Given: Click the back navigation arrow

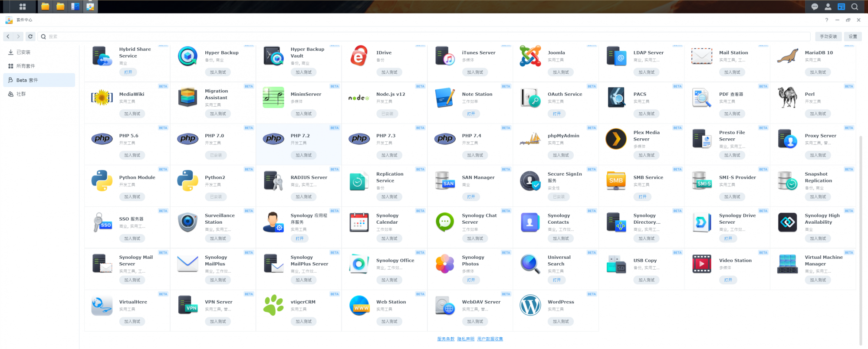Looking at the screenshot, I should [8, 36].
